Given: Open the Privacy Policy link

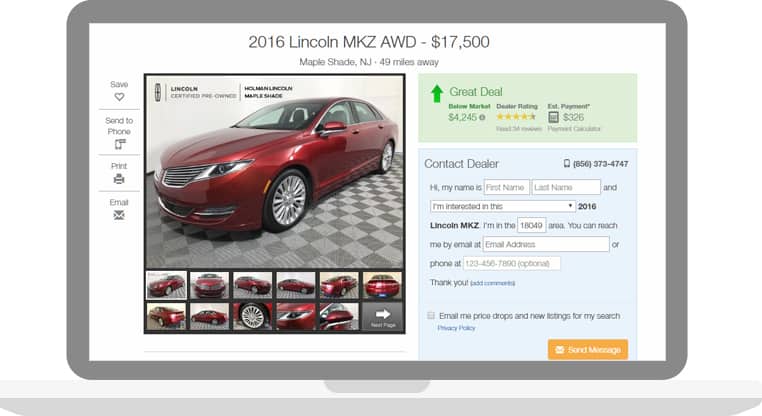Looking at the screenshot, I should [456, 328].
